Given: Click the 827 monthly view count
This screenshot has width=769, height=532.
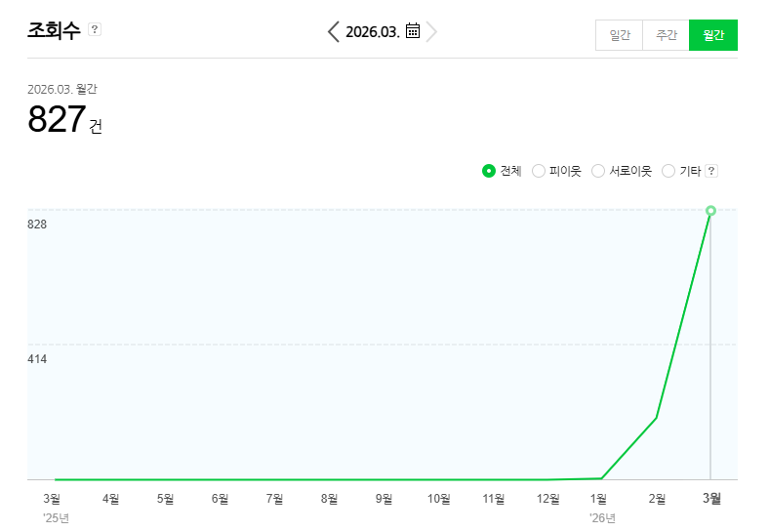Looking at the screenshot, I should pyautogui.click(x=58, y=120).
